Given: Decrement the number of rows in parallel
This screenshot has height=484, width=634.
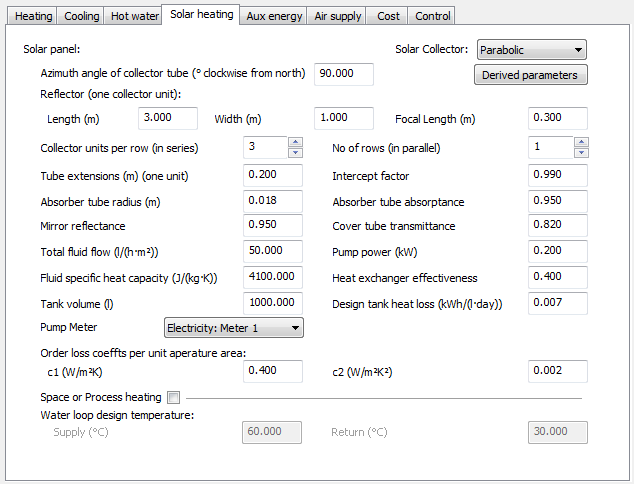Looking at the screenshot, I should [580, 153].
